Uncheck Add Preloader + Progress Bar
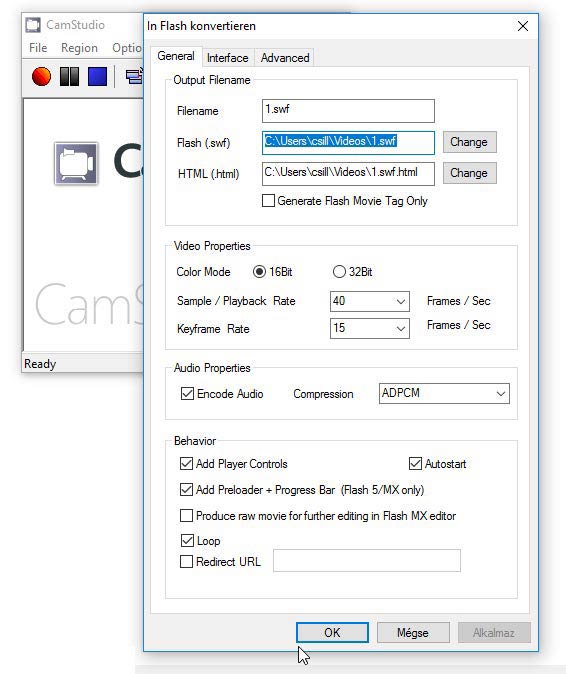Screen dimensions: 566x674 coord(186,490)
